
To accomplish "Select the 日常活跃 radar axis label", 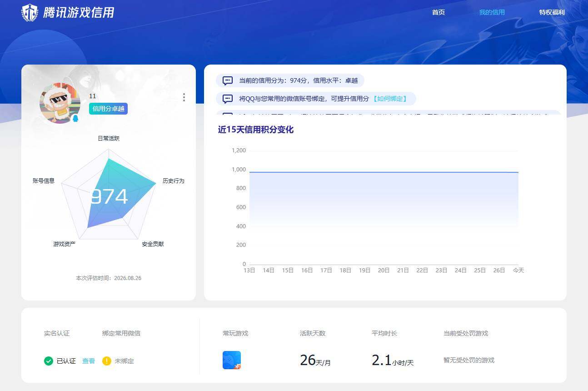I will tap(109, 138).
